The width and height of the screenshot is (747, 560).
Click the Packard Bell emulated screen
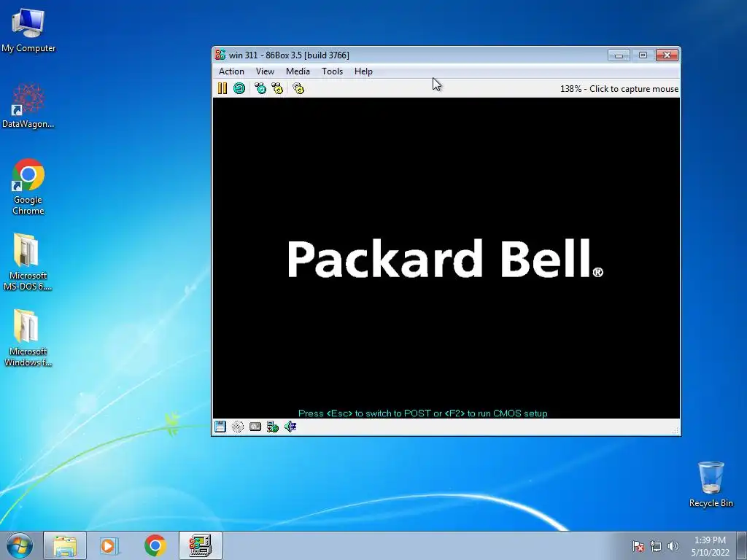coord(446,258)
